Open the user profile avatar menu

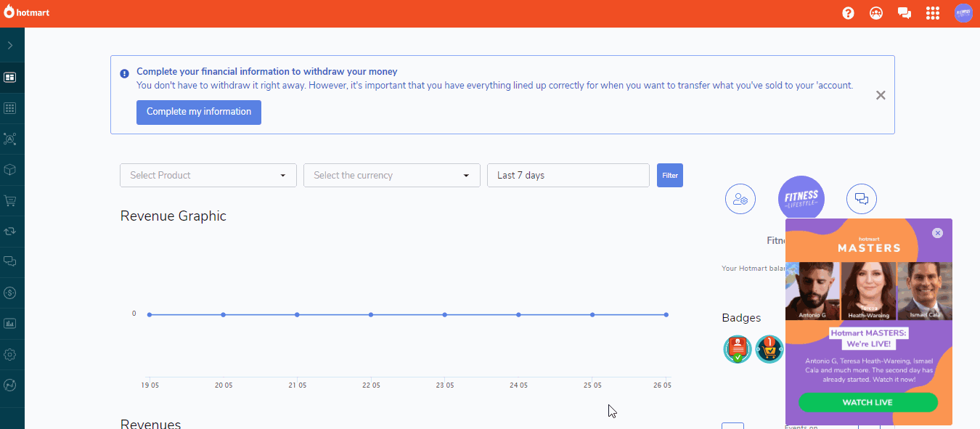pos(963,13)
